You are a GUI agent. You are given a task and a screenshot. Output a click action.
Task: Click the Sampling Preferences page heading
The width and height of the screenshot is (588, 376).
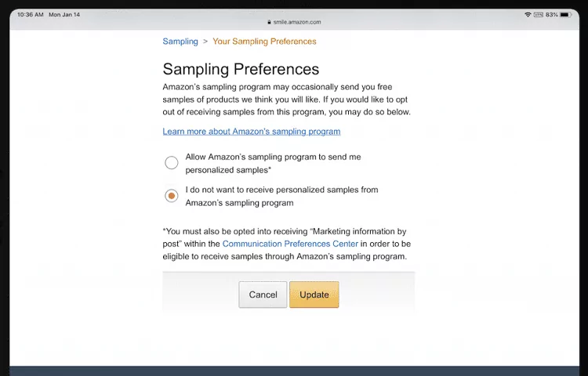tap(241, 69)
